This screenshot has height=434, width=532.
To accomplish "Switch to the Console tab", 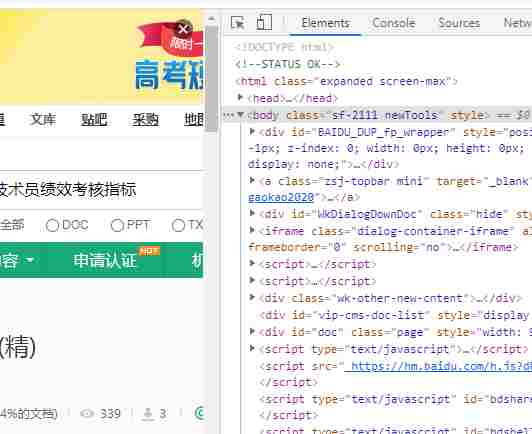I will coord(394,23).
